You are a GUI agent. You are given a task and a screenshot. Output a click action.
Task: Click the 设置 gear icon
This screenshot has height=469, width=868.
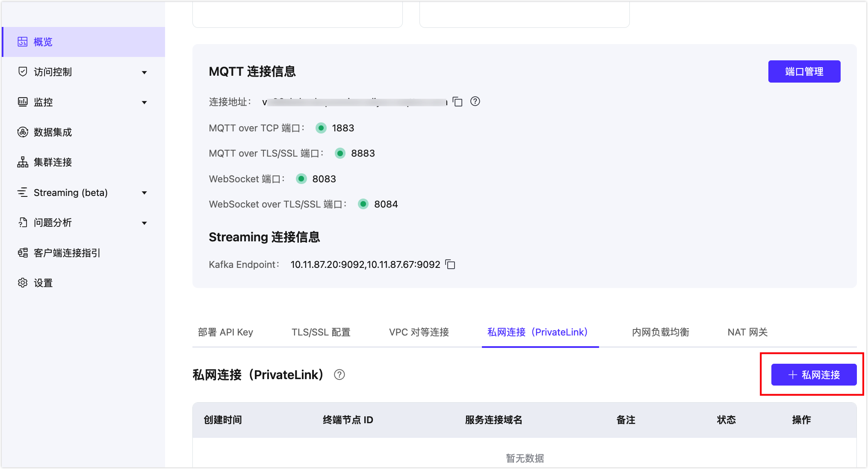click(23, 283)
